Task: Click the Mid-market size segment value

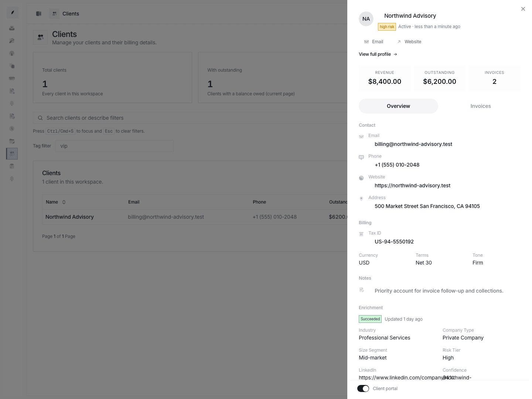Action: click(372, 358)
